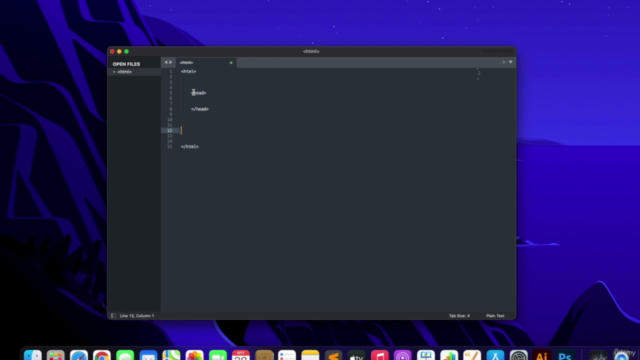Launch Adobe Photoshop from the Dock
The image size is (640, 360).
click(x=565, y=356)
